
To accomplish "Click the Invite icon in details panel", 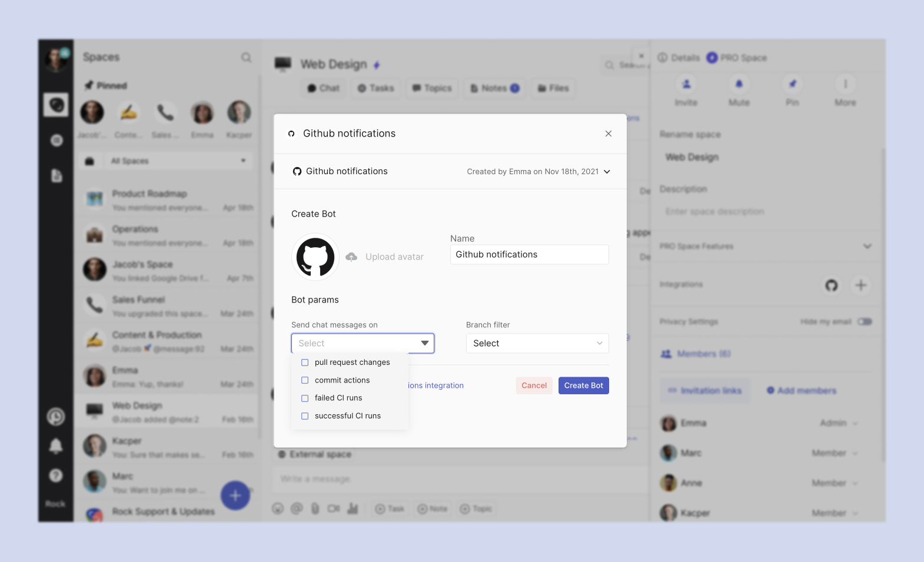I will point(686,85).
